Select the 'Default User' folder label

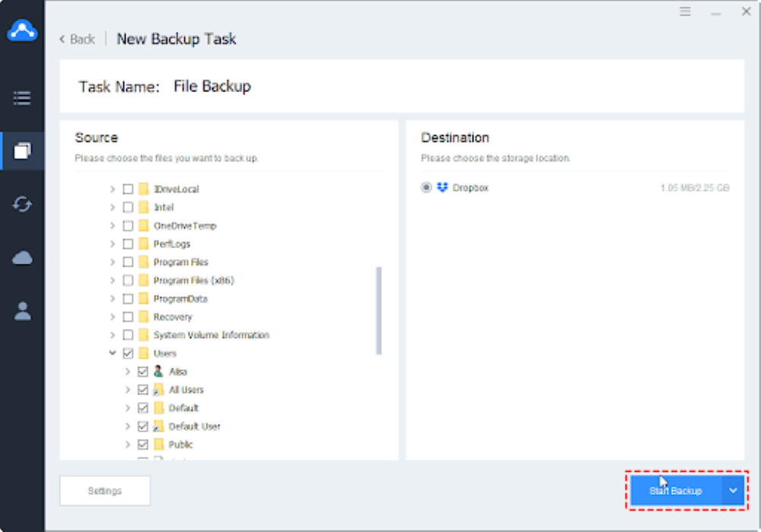coord(194,426)
